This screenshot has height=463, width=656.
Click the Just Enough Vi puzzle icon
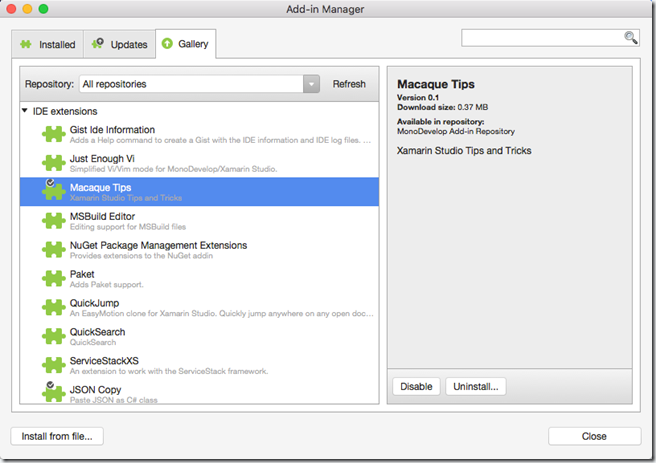click(54, 163)
